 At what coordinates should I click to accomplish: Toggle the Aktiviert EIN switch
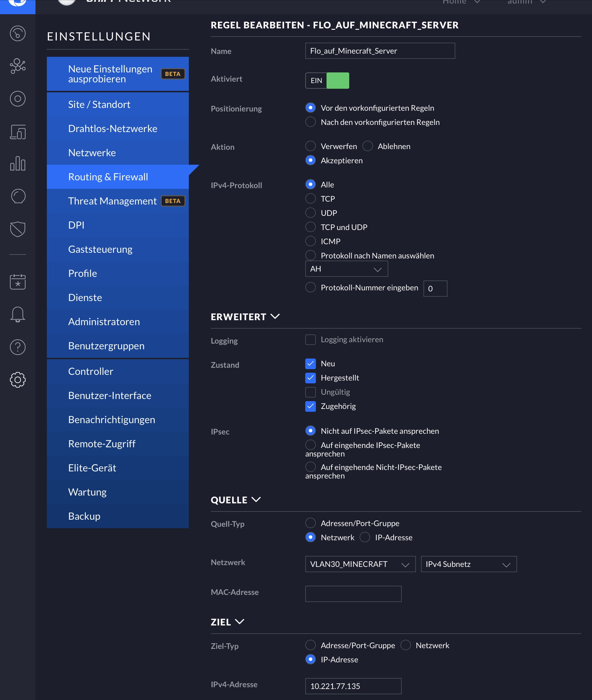tap(327, 81)
